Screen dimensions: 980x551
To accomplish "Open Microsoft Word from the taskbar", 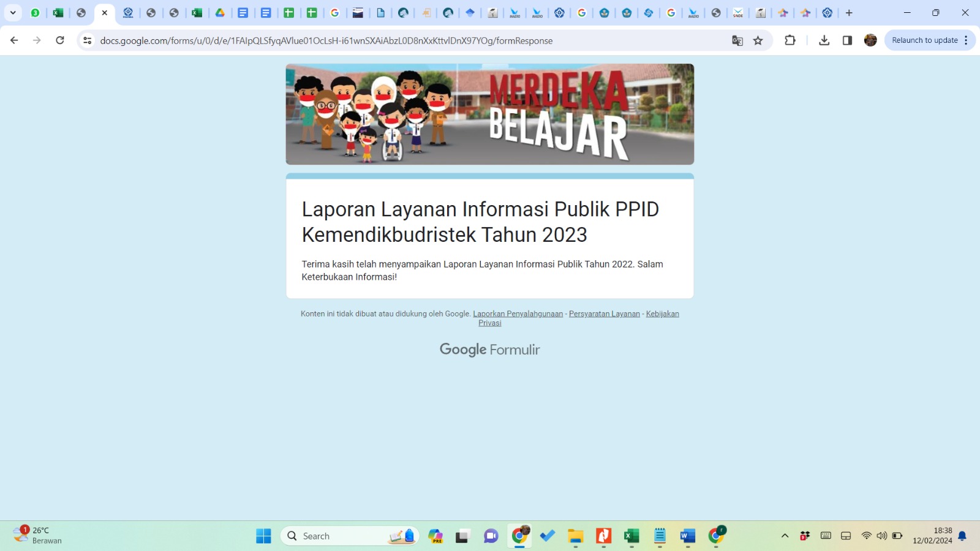I will coord(687,536).
